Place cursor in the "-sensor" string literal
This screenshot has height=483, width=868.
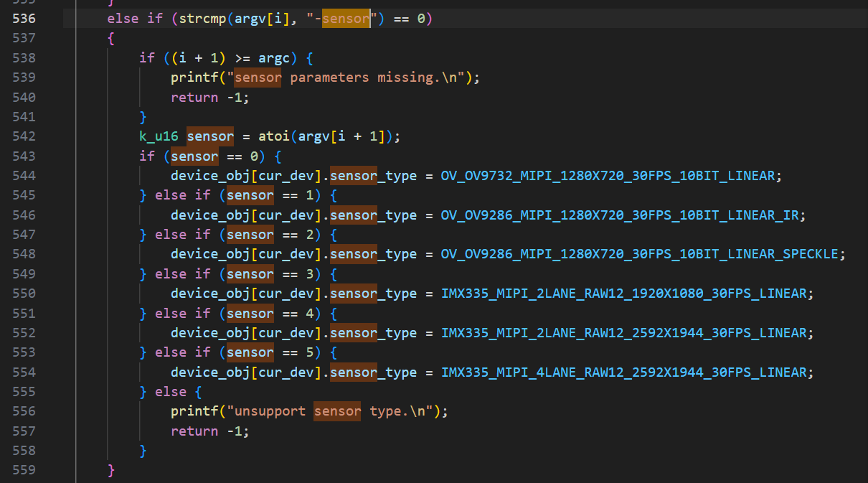tap(346, 19)
